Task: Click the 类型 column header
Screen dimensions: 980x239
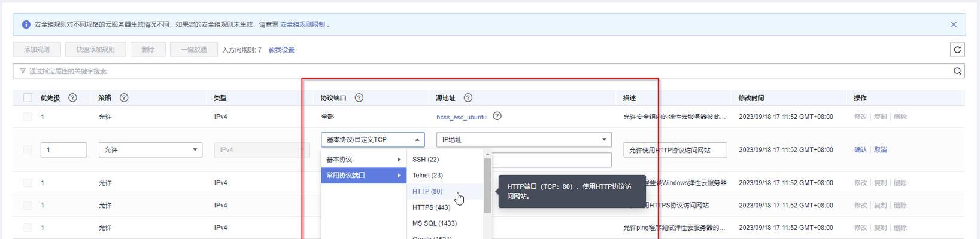Action: tap(220, 98)
